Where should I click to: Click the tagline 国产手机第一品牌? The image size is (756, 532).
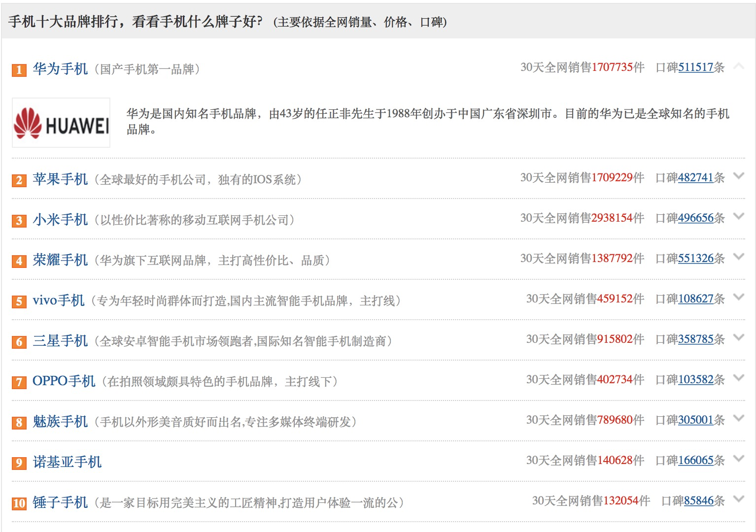tap(147, 69)
